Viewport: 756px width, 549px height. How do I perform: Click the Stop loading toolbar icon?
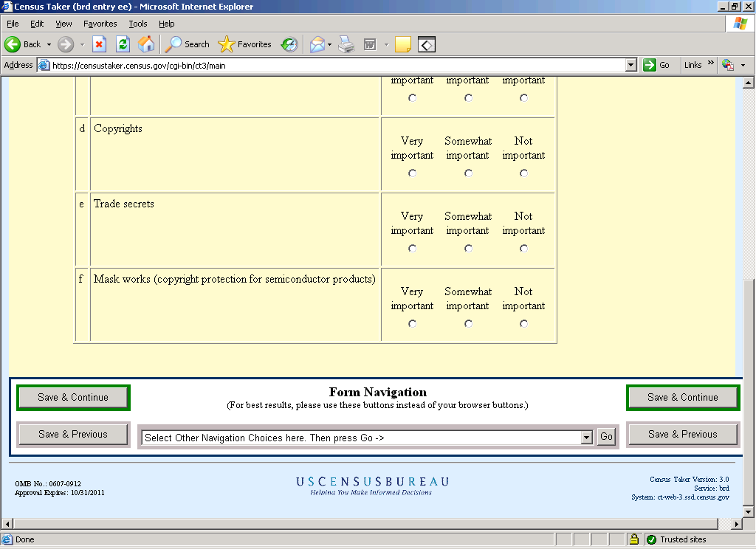[99, 44]
